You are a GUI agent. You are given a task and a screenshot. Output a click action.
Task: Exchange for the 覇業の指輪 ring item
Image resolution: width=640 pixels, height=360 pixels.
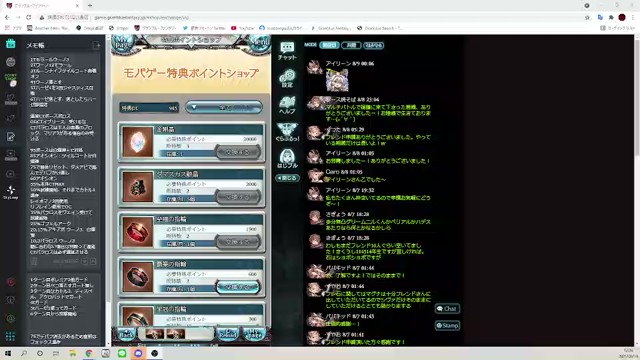(x=238, y=287)
